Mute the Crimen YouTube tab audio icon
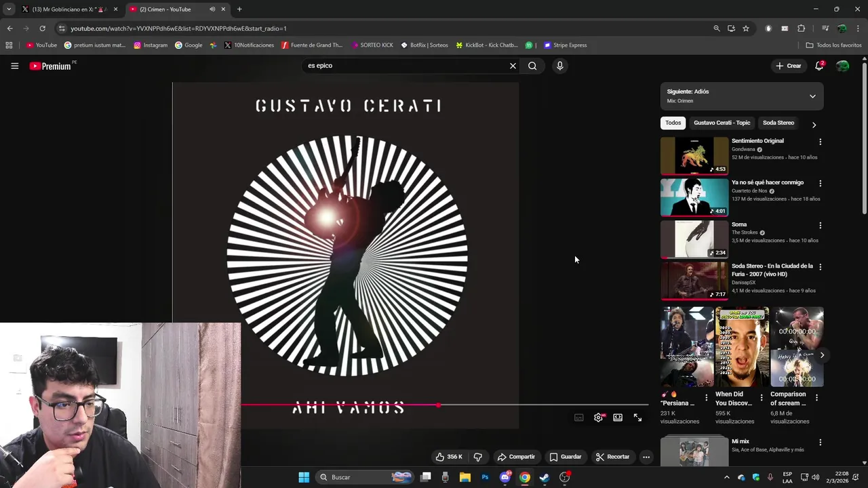The height and width of the screenshot is (488, 868). (x=212, y=9)
